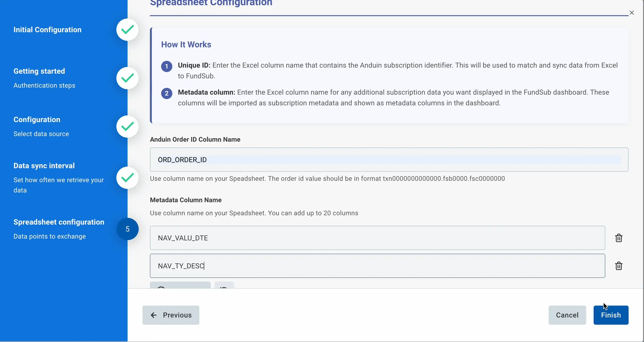
Task: Delete the NAV_VALU_DTE metadata column
Action: tap(619, 238)
